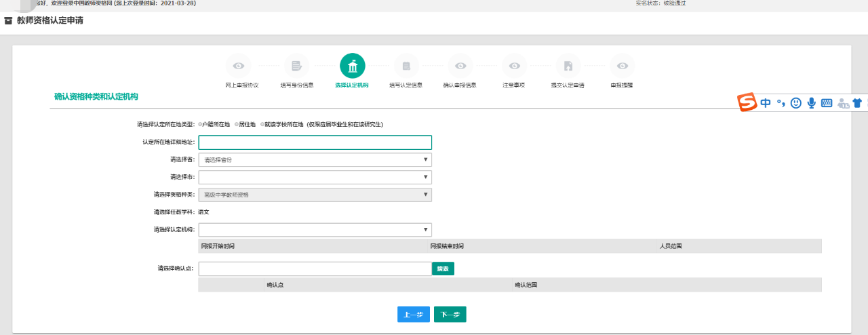This screenshot has width=868, height=335.
Task: Go back with 上一步 button
Action: click(x=413, y=315)
